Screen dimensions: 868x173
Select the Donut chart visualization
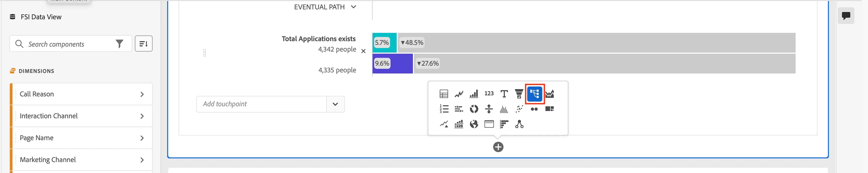tap(474, 109)
